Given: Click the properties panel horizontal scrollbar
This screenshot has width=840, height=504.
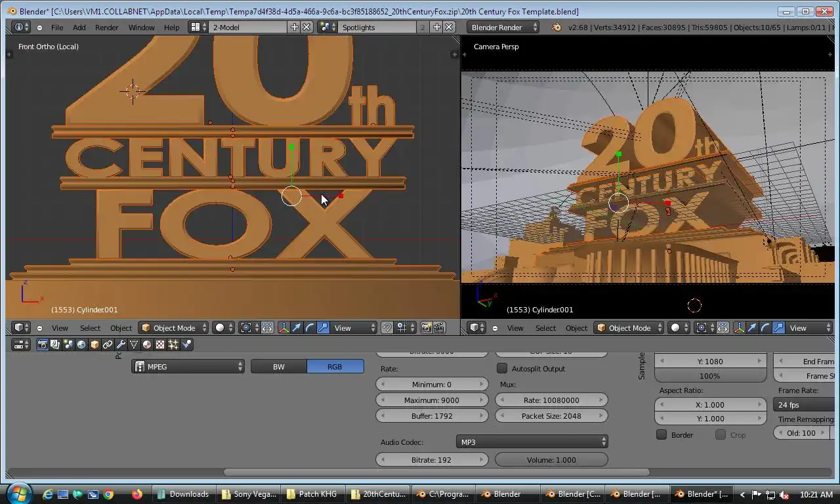Looking at the screenshot, I should [x=436, y=472].
